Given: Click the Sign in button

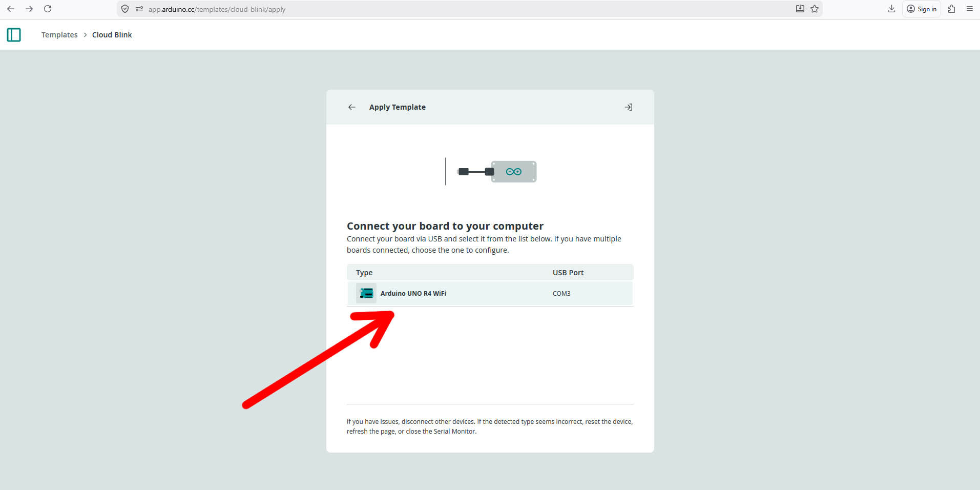Looking at the screenshot, I should tap(922, 9).
